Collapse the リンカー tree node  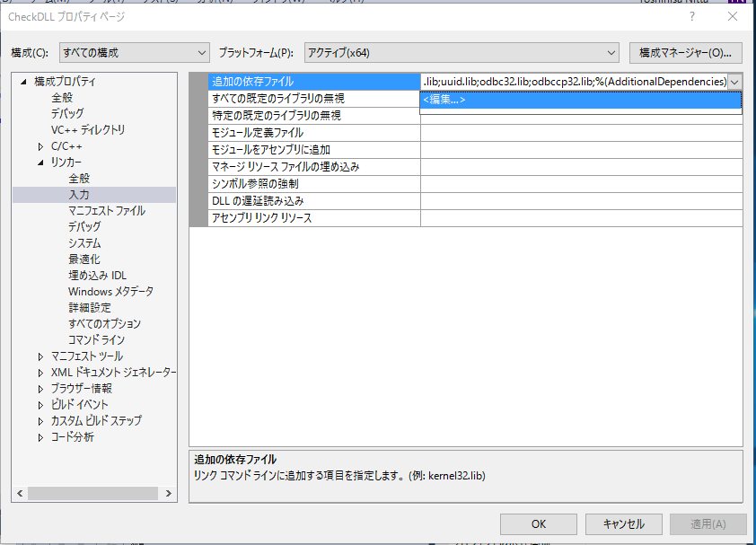tap(41, 163)
